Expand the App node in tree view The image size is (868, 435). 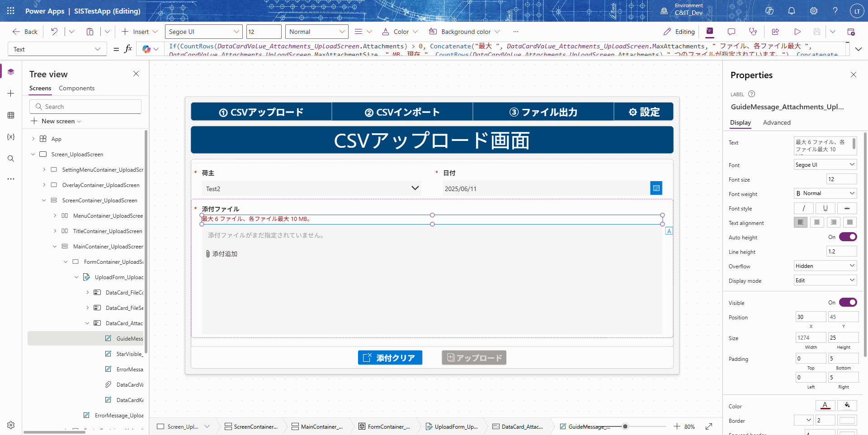[33, 139]
